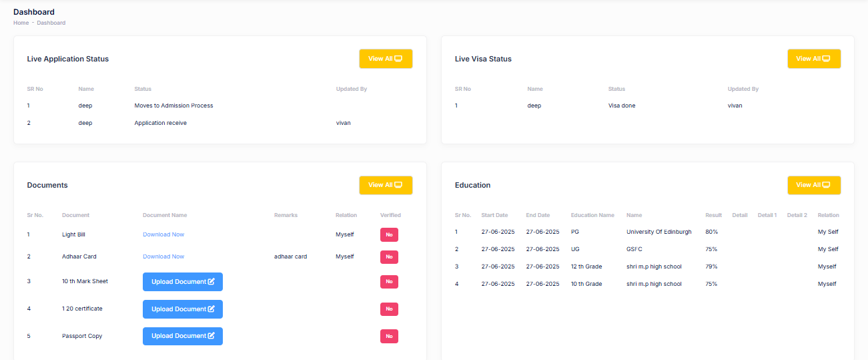
Task: Select University Of Edinburgh education row
Action: [659, 232]
